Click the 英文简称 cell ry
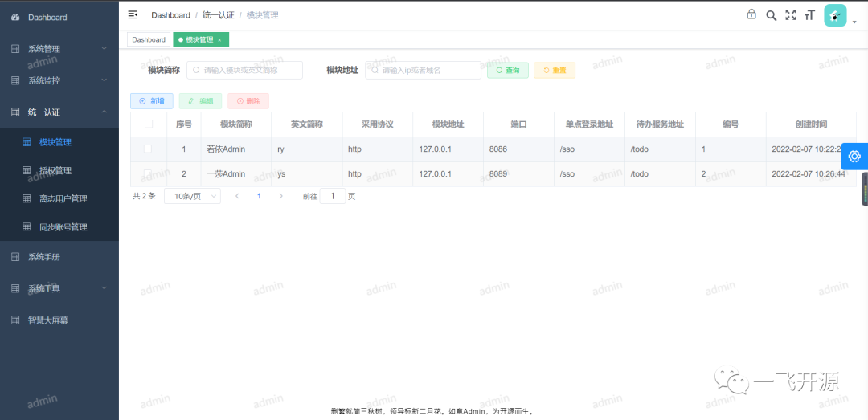Screen dimensions: 868x420 click(x=307, y=149)
